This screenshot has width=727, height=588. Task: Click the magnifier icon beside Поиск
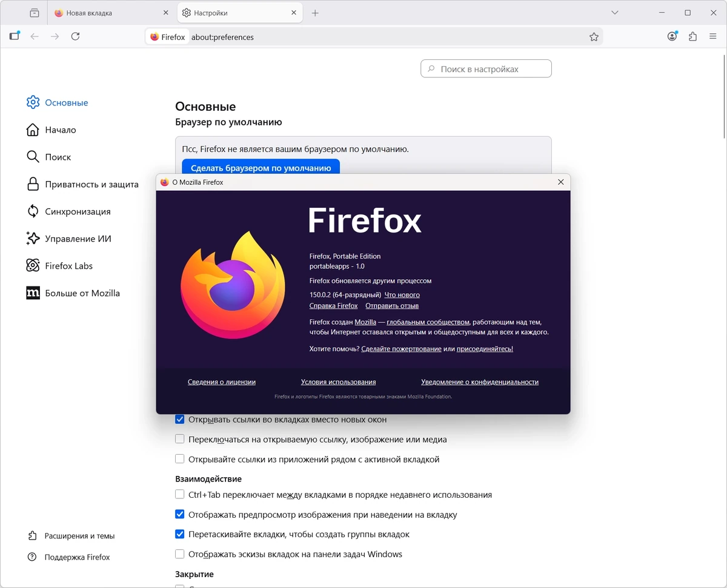(x=33, y=157)
